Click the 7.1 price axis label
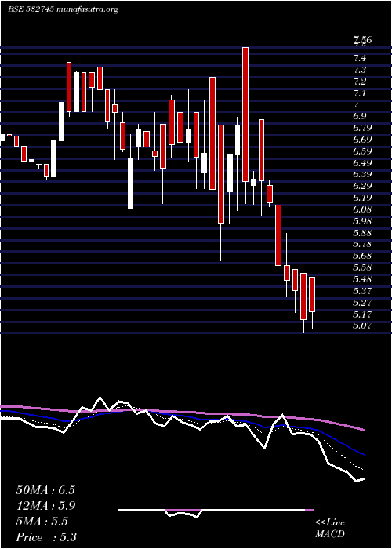Viewport: 392px width, 549px height. point(361,93)
